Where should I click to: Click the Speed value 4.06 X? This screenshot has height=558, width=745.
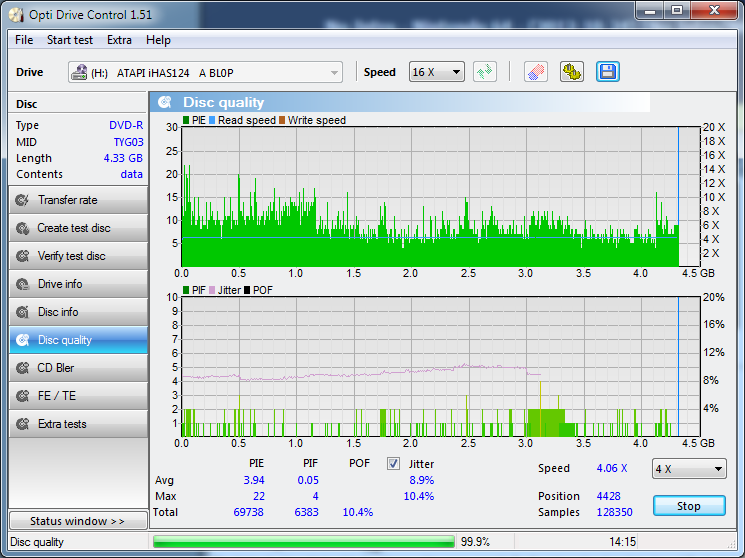click(612, 468)
